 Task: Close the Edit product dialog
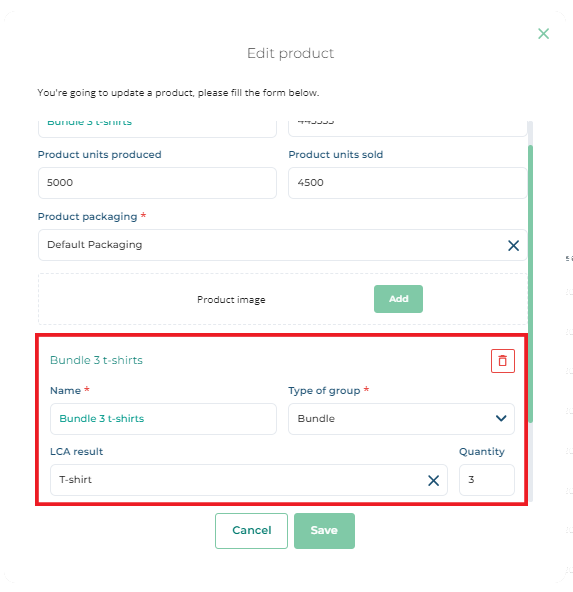click(543, 34)
